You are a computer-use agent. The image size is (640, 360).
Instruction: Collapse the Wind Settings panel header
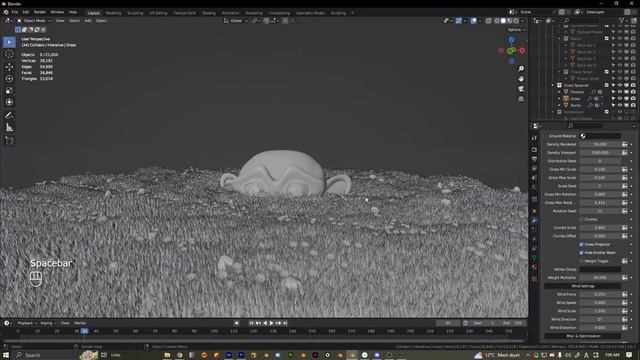(583, 286)
